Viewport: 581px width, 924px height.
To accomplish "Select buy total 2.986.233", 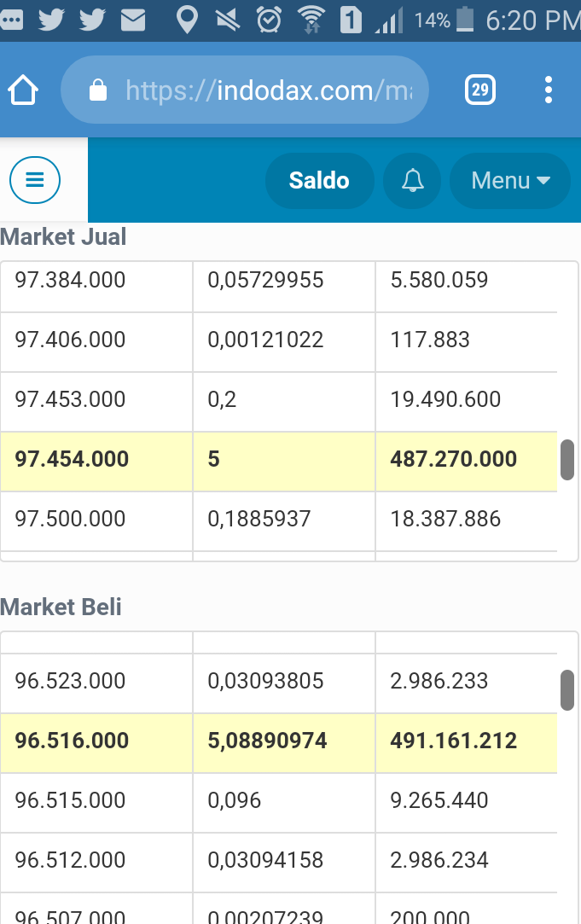I will point(439,681).
